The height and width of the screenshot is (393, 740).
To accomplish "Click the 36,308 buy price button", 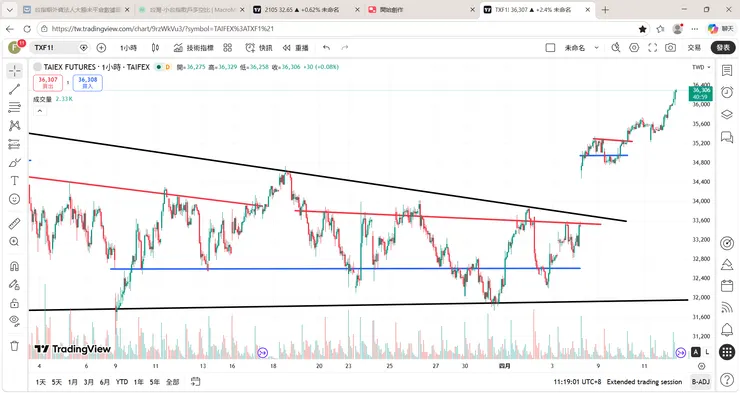I will (x=88, y=83).
